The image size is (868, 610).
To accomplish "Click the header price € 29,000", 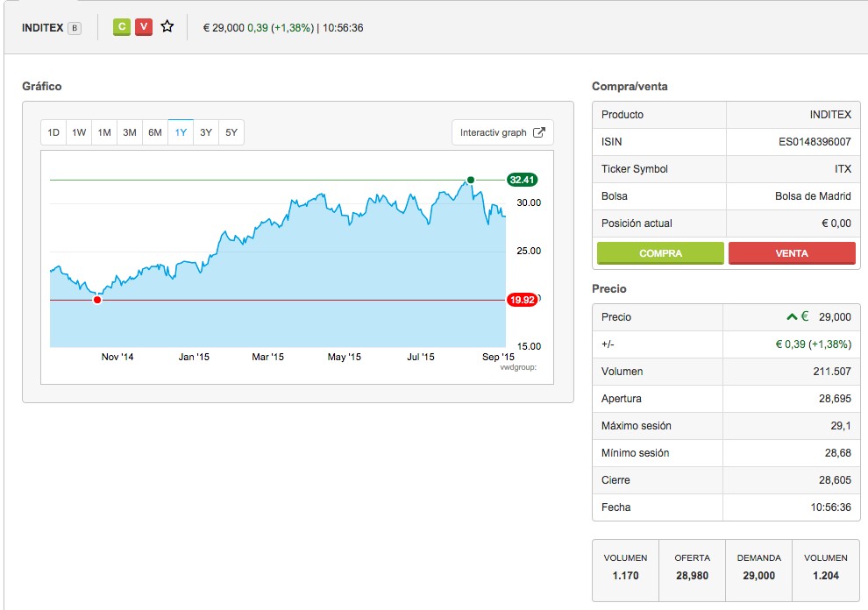I will pyautogui.click(x=224, y=28).
